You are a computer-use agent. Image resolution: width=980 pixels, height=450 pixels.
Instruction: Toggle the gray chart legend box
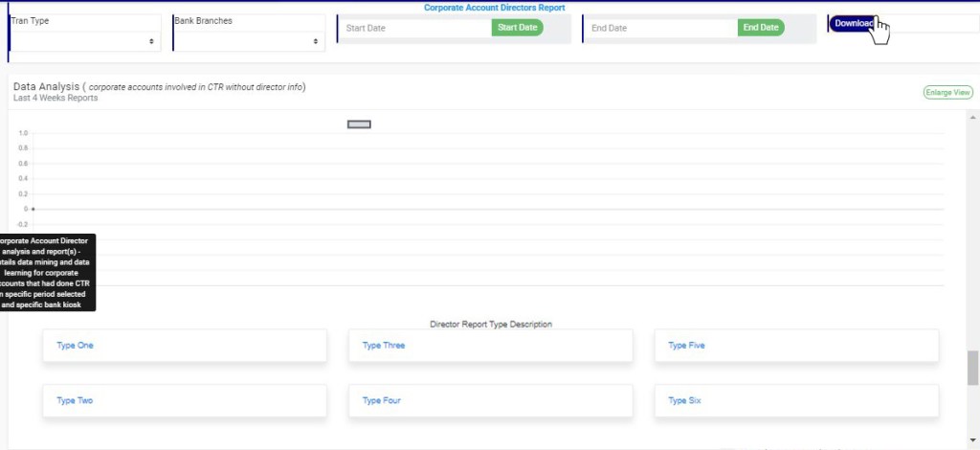359,124
